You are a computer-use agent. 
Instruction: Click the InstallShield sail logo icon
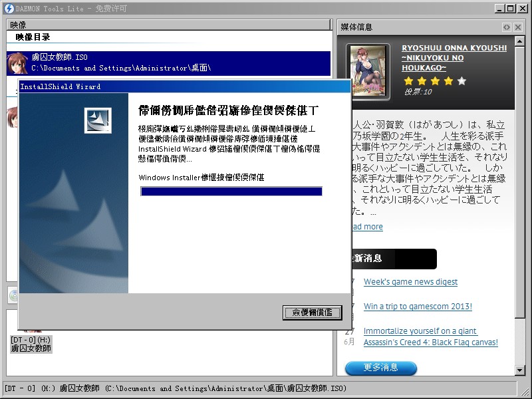(x=98, y=120)
